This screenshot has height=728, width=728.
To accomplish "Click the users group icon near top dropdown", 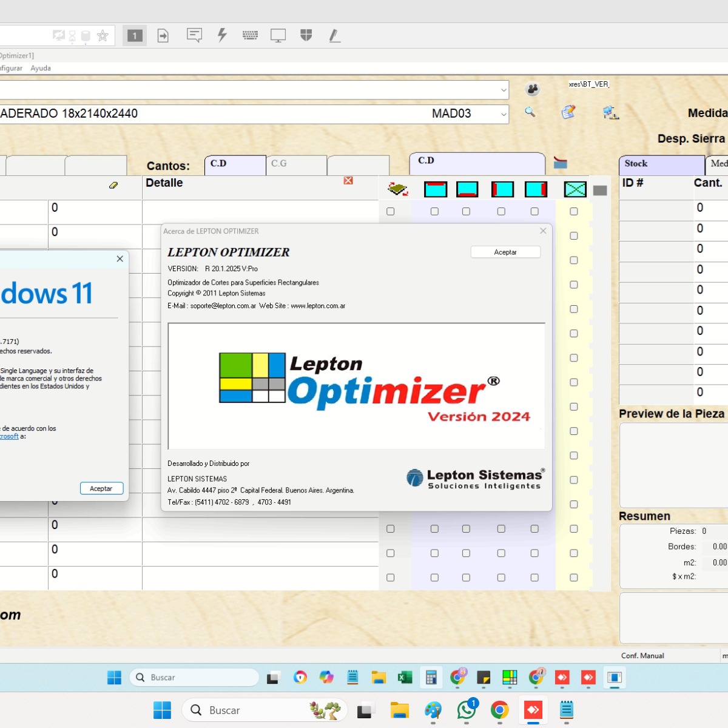I will (532, 90).
